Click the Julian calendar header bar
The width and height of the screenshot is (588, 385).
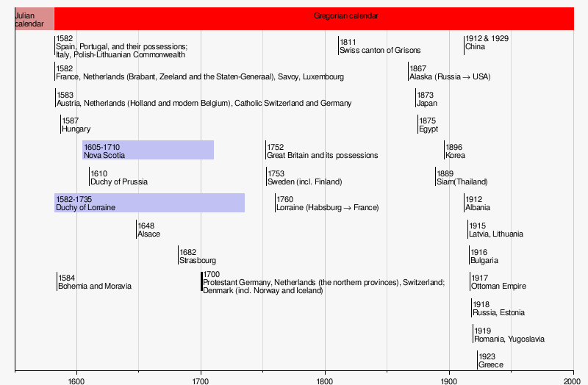click(34, 19)
